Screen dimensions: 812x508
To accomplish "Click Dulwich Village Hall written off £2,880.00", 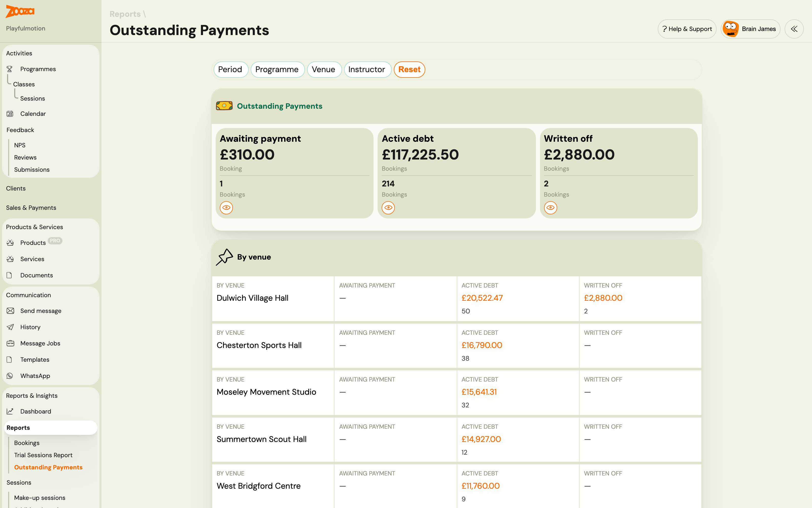I will pos(603,298).
